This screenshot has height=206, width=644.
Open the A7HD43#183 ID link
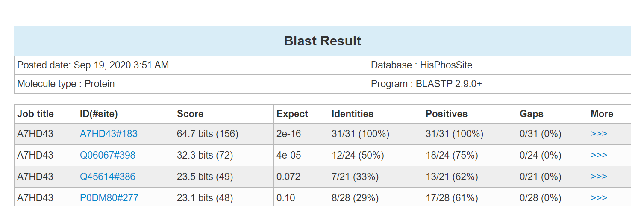click(109, 134)
